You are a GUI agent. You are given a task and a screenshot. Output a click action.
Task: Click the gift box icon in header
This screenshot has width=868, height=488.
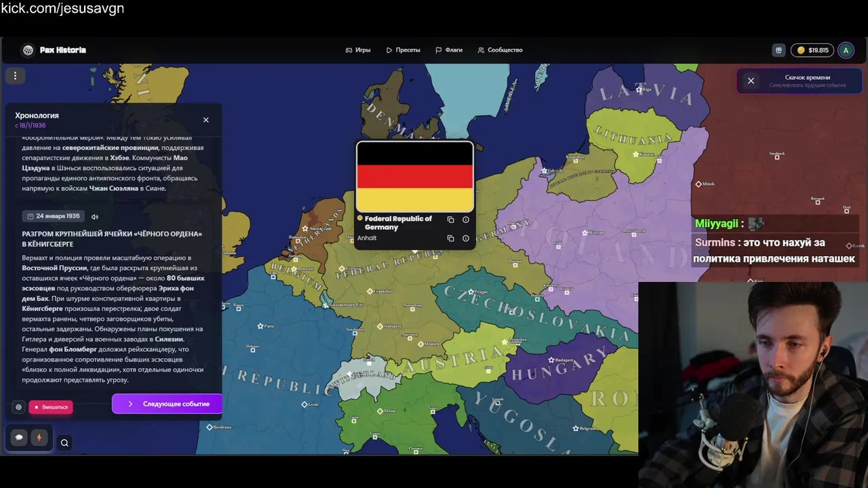point(778,50)
